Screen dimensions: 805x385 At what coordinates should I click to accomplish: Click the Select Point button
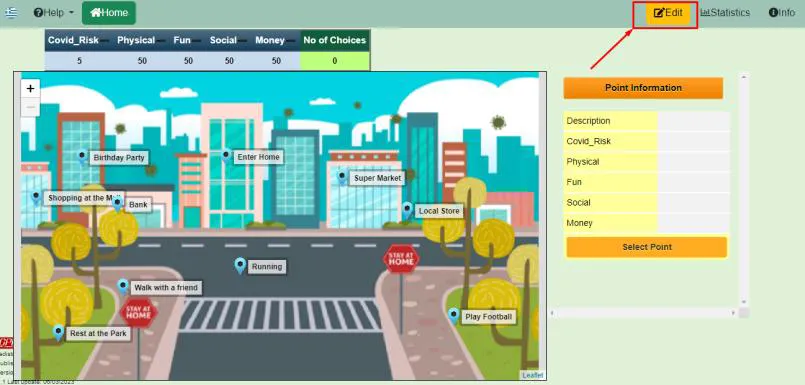pos(647,247)
